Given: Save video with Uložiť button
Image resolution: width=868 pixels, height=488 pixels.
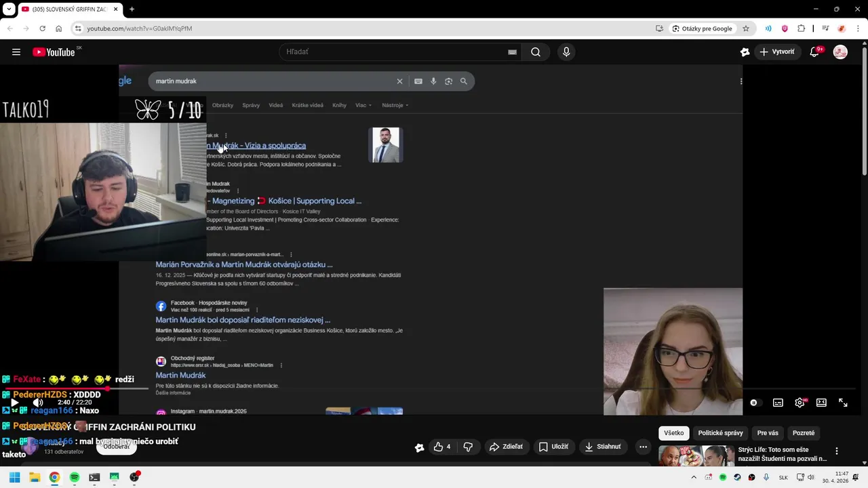Looking at the screenshot, I should click(x=553, y=447).
